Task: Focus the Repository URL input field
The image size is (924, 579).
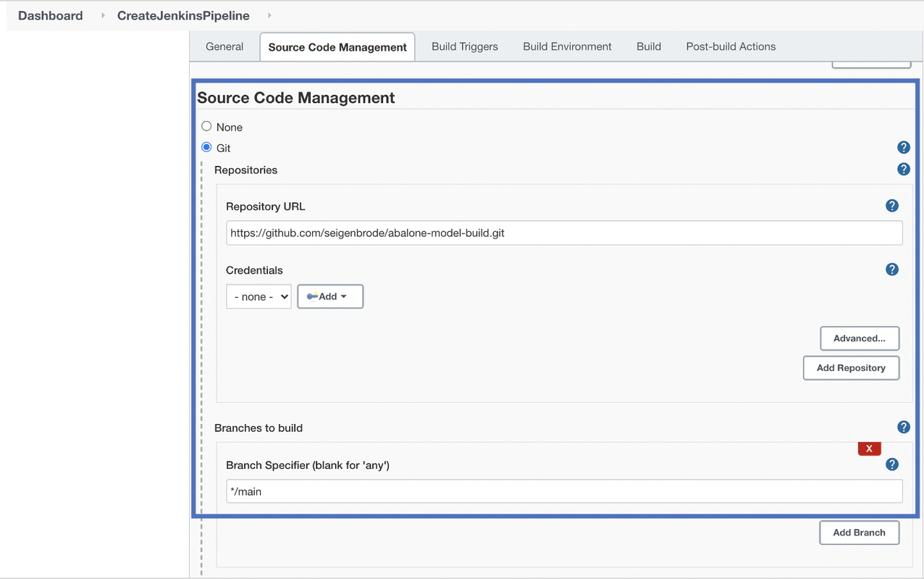Action: click(564, 233)
